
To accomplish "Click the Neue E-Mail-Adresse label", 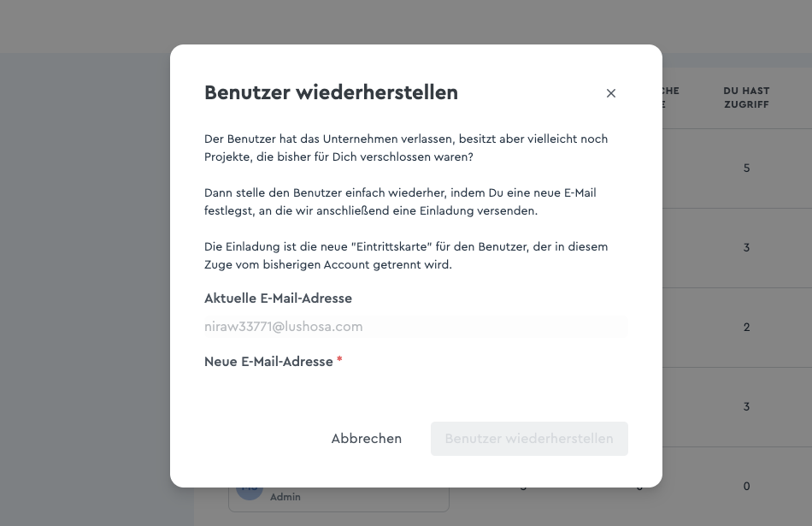I will tap(268, 362).
